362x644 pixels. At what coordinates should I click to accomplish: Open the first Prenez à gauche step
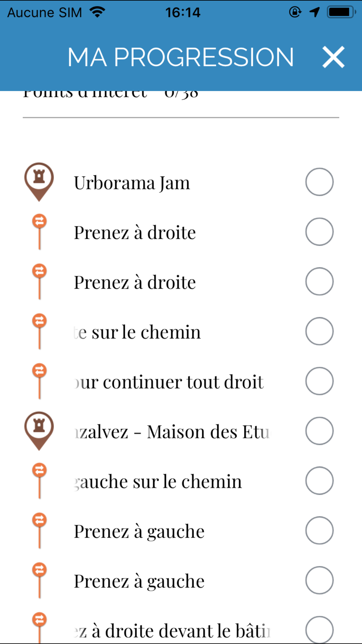tap(139, 531)
